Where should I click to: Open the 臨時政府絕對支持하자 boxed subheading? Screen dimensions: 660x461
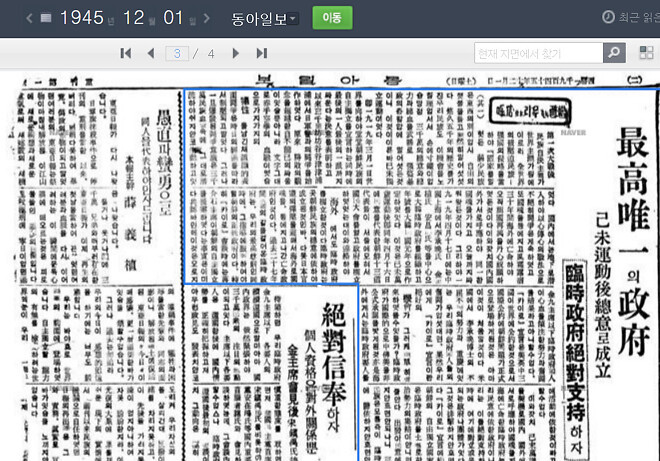[575, 360]
